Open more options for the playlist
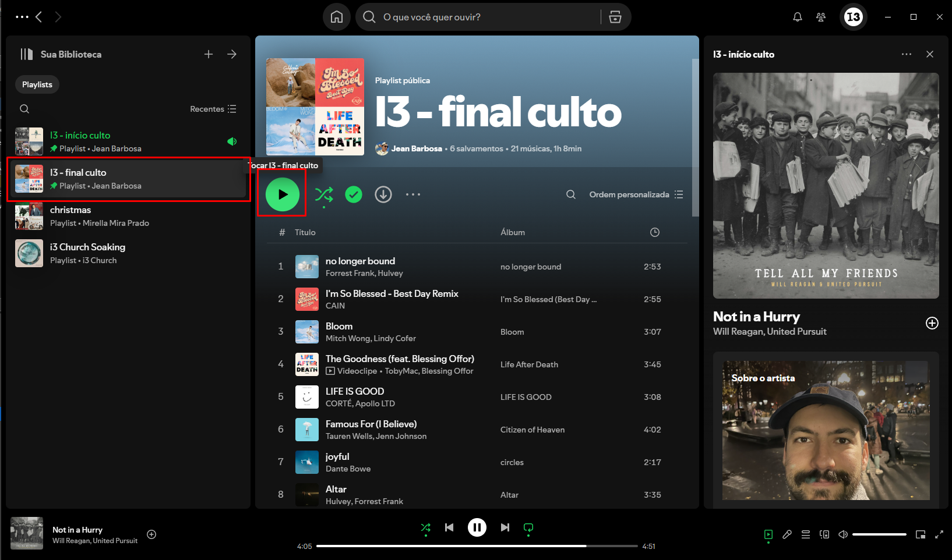This screenshot has width=952, height=560. 413,194
